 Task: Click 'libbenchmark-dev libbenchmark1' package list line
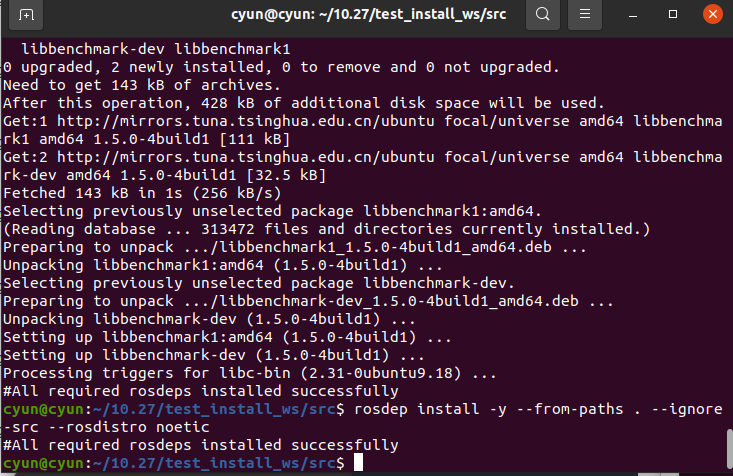pyautogui.click(x=156, y=49)
